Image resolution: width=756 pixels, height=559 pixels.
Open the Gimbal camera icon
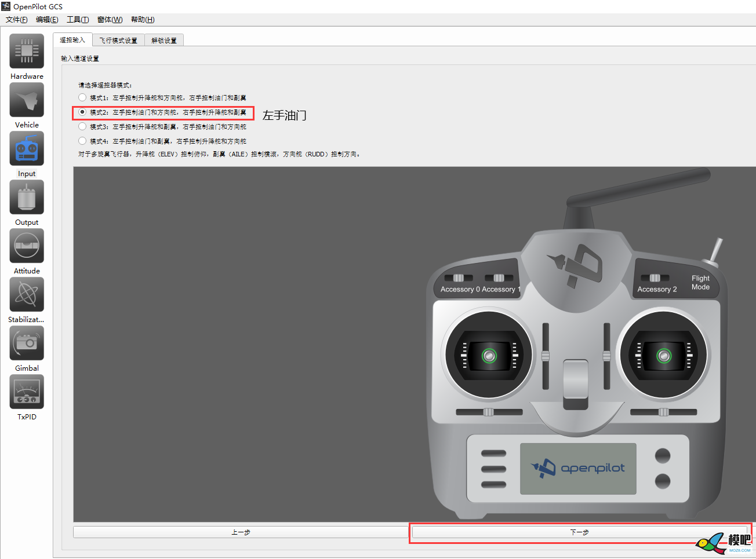[x=27, y=343]
